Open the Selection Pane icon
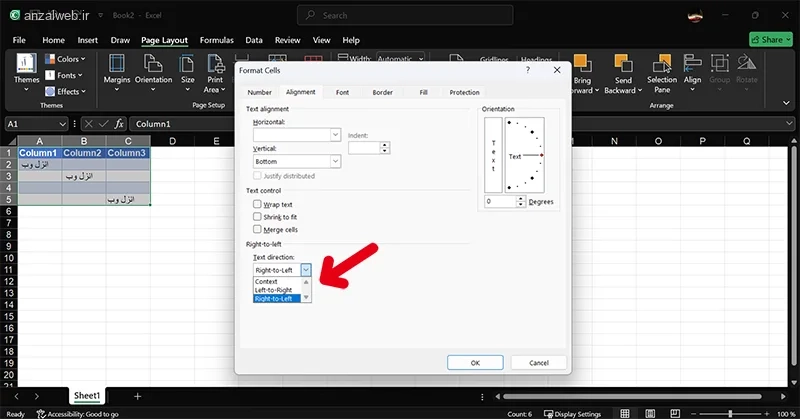 point(662,63)
